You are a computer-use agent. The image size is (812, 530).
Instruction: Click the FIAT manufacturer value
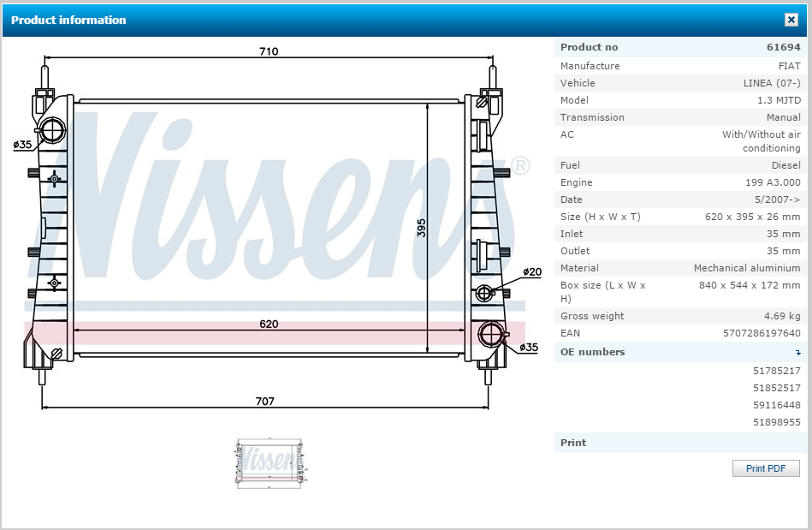[x=789, y=66]
